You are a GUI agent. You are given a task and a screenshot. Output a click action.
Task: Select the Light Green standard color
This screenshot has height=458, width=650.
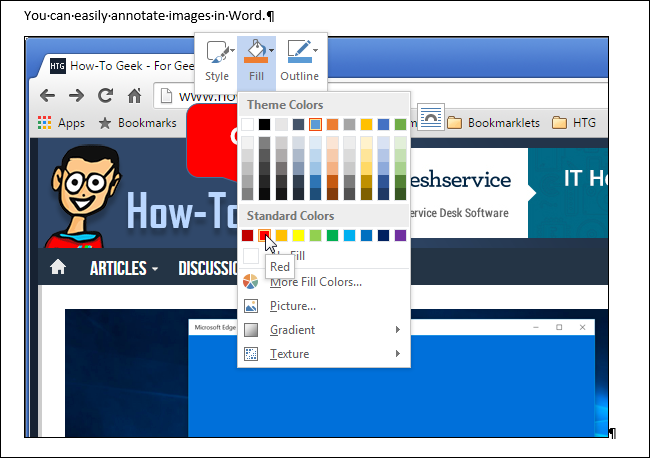tap(315, 236)
